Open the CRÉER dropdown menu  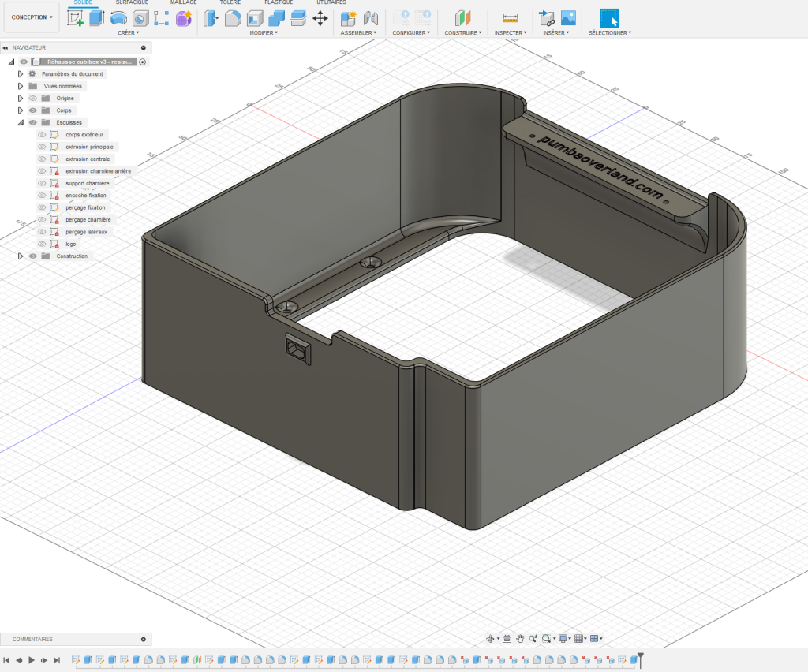point(129,33)
